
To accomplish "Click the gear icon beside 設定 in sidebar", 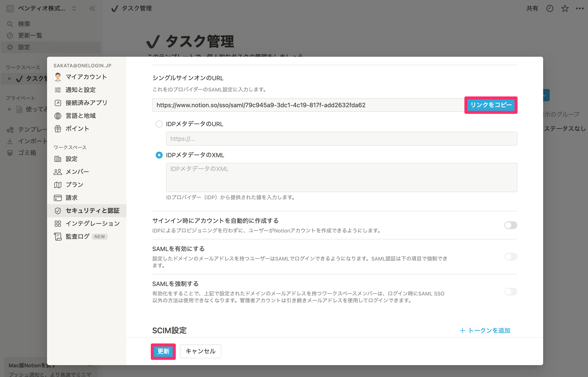I will coord(10,47).
